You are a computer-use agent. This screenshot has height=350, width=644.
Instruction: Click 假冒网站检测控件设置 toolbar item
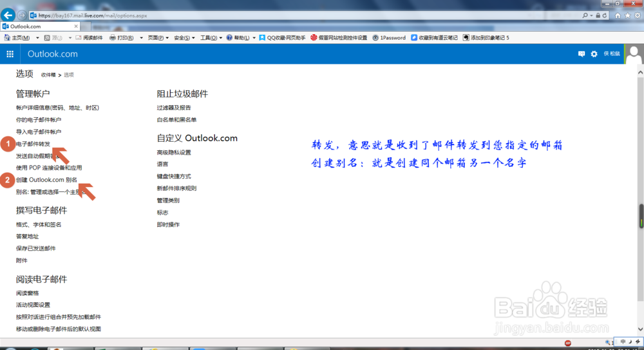click(339, 38)
